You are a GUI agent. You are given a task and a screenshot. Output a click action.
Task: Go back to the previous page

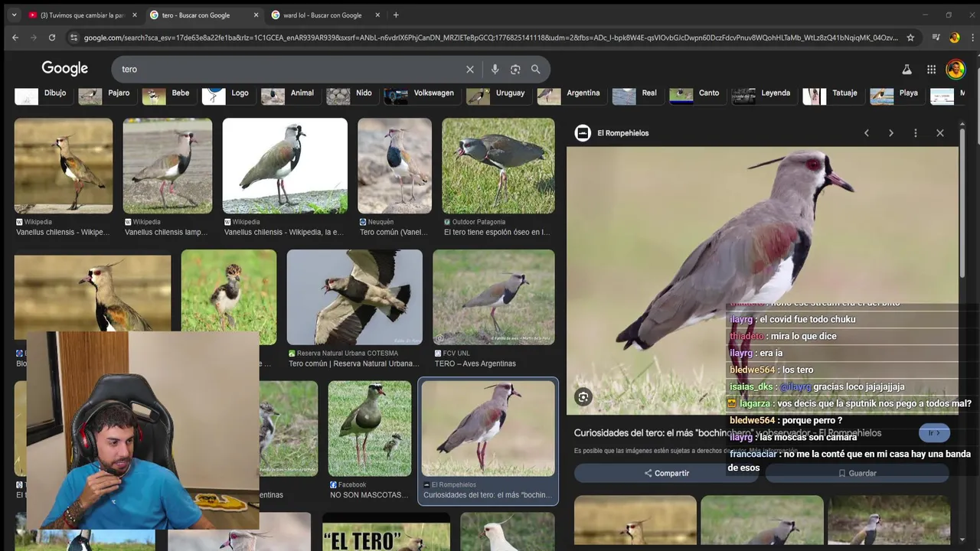pyautogui.click(x=15, y=37)
